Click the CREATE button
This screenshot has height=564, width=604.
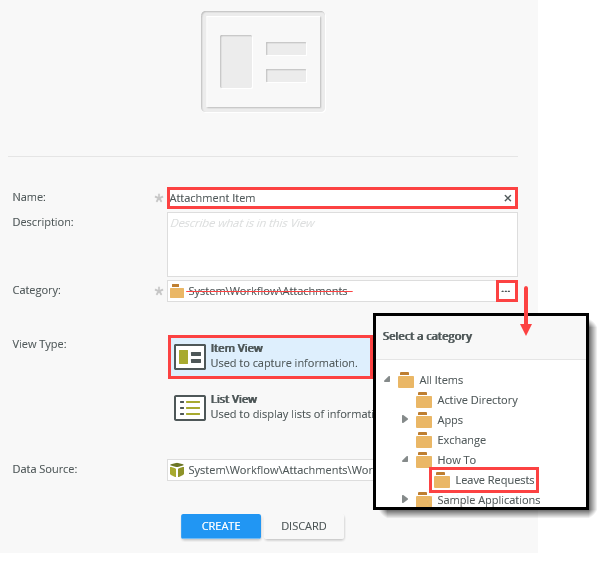pos(221,526)
